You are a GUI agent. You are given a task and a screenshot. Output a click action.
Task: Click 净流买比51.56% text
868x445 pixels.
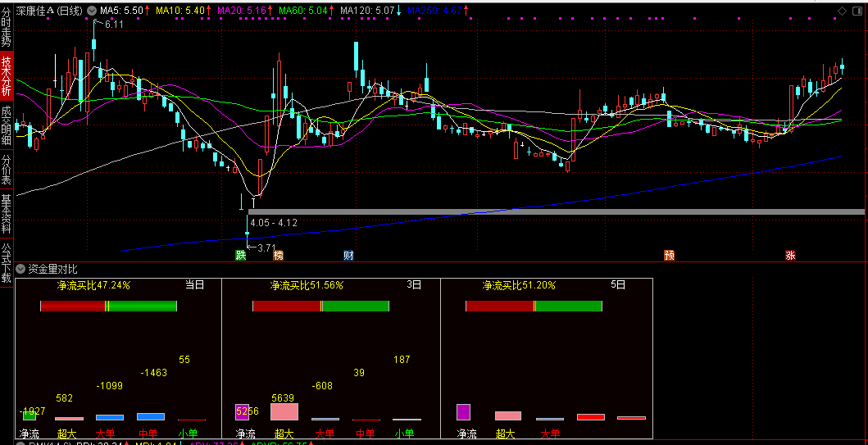[307, 285]
